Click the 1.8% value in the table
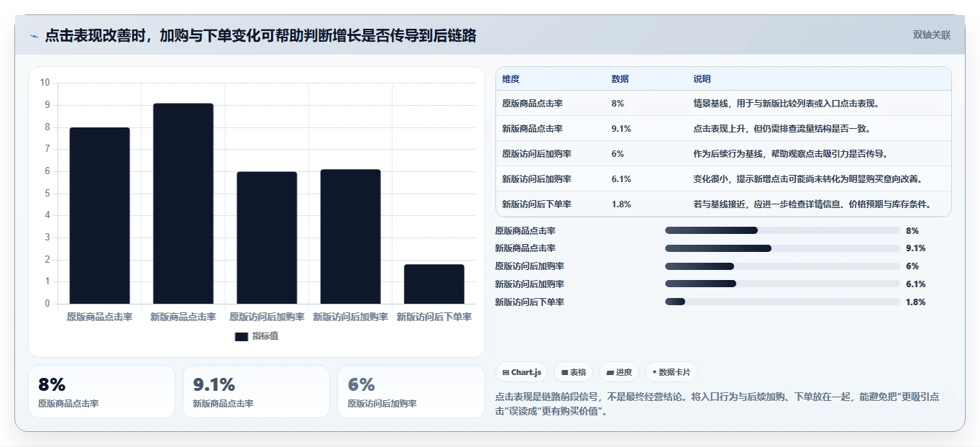The image size is (980, 447). [x=621, y=204]
